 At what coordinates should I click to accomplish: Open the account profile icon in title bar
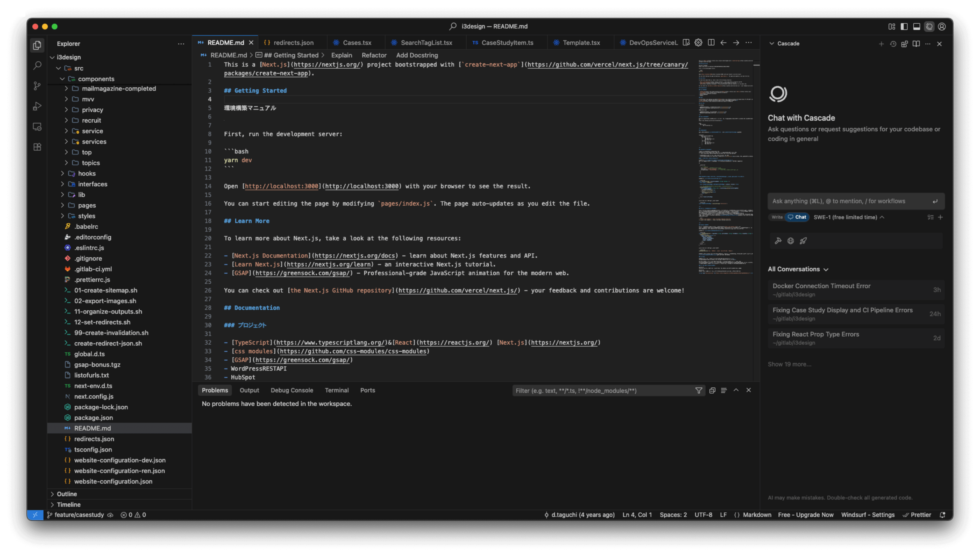pos(941,26)
